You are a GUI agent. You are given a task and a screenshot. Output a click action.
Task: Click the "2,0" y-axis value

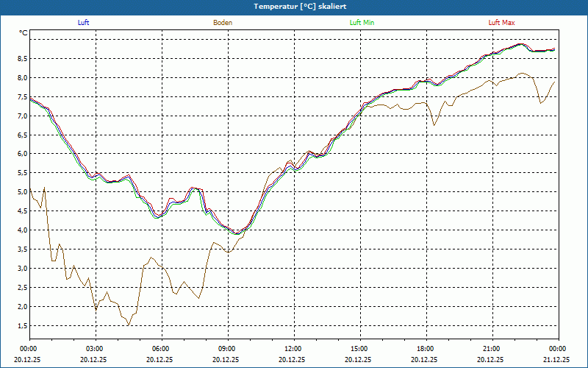pyautogui.click(x=23, y=307)
